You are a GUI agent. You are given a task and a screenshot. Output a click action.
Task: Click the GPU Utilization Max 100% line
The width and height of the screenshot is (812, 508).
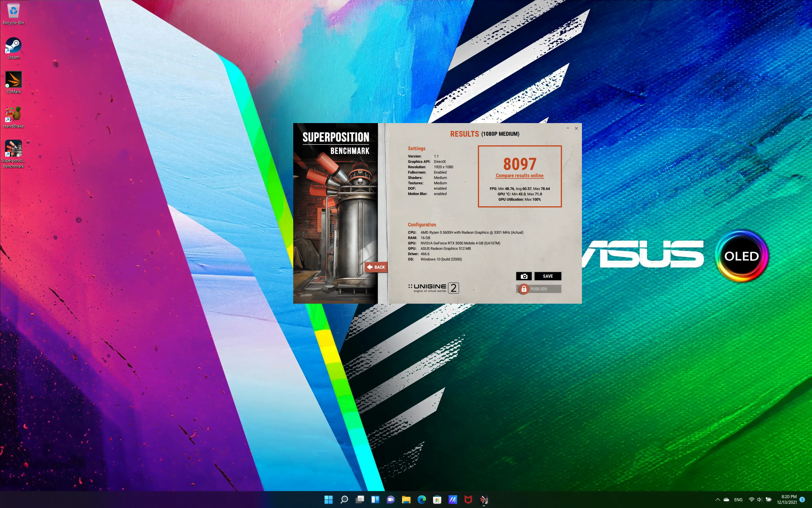point(519,200)
